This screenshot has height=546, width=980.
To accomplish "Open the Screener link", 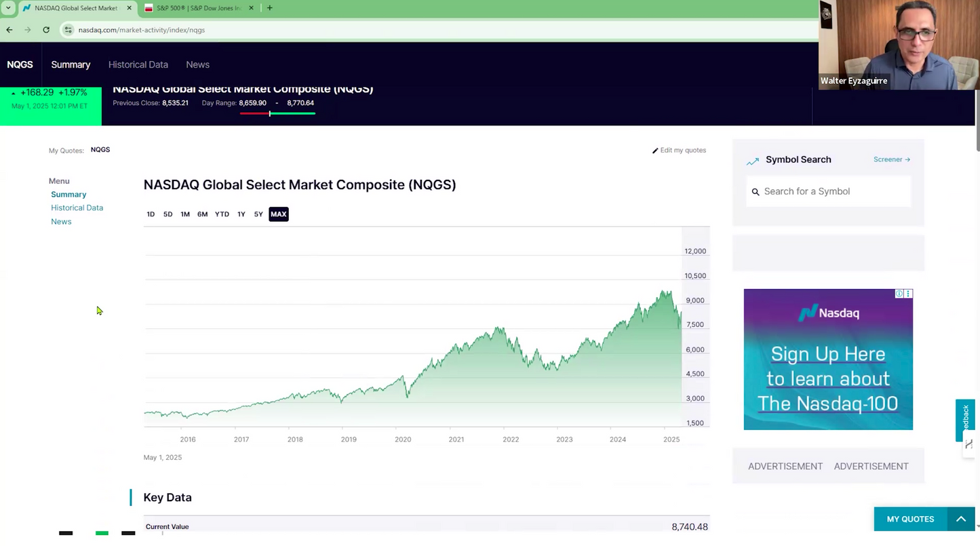I will click(891, 159).
